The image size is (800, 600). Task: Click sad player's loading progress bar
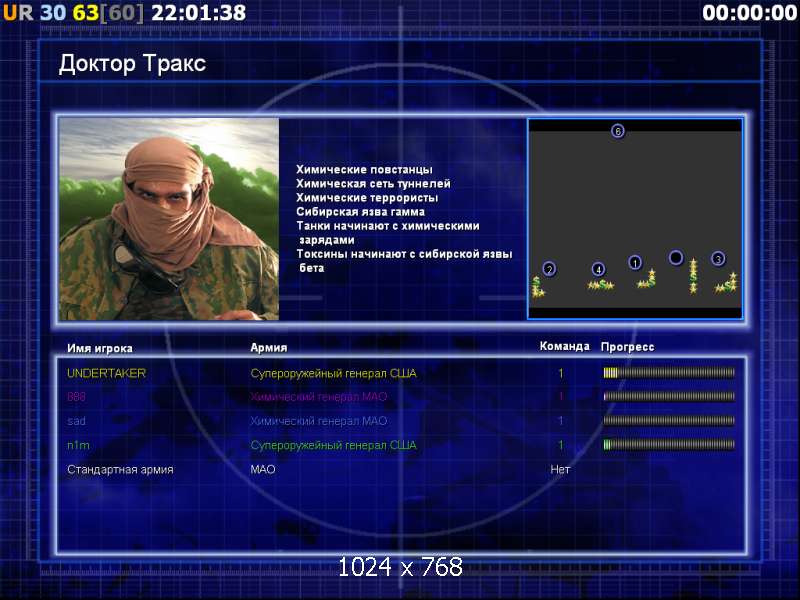click(x=669, y=420)
